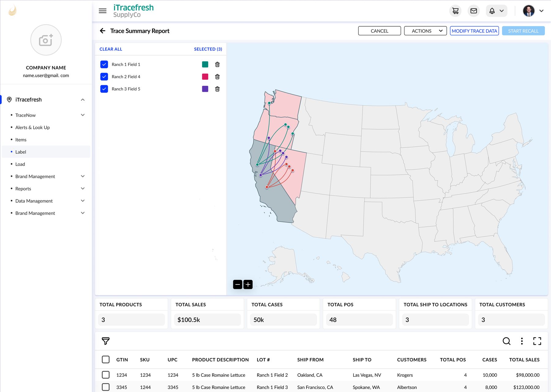Click the Total POs 48 value field

point(359,320)
